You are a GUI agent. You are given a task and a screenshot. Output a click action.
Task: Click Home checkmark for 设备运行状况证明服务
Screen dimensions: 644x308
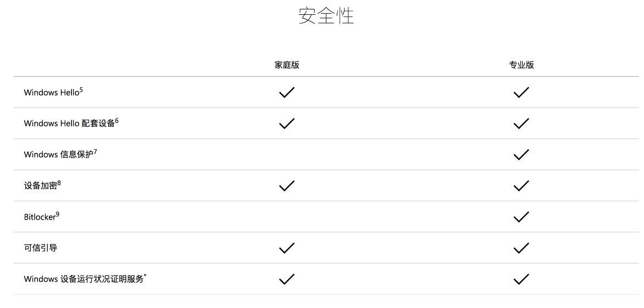287,279
